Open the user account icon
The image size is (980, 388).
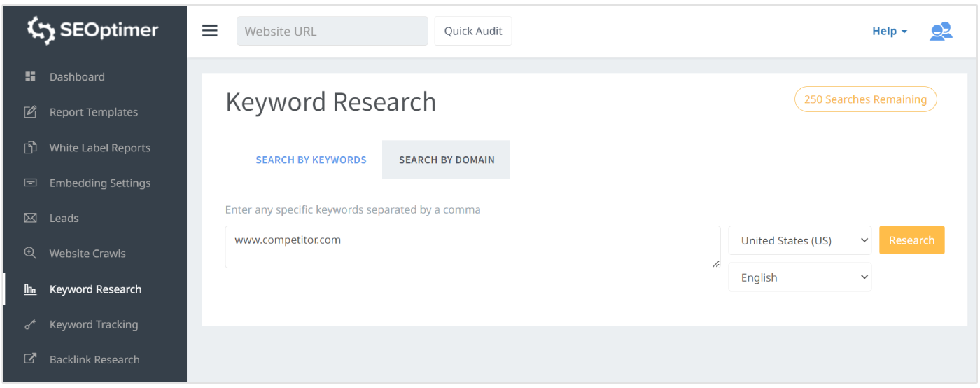(x=940, y=32)
